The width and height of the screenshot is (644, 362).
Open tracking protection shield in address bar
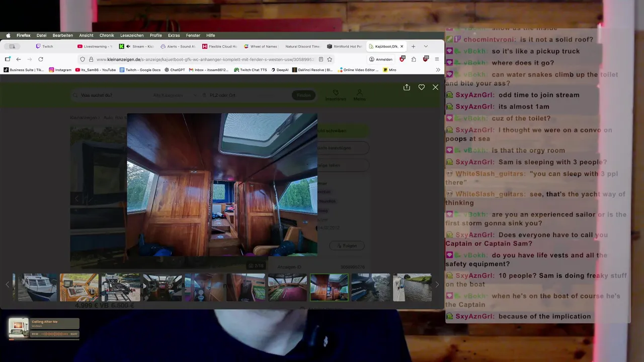coord(83,59)
